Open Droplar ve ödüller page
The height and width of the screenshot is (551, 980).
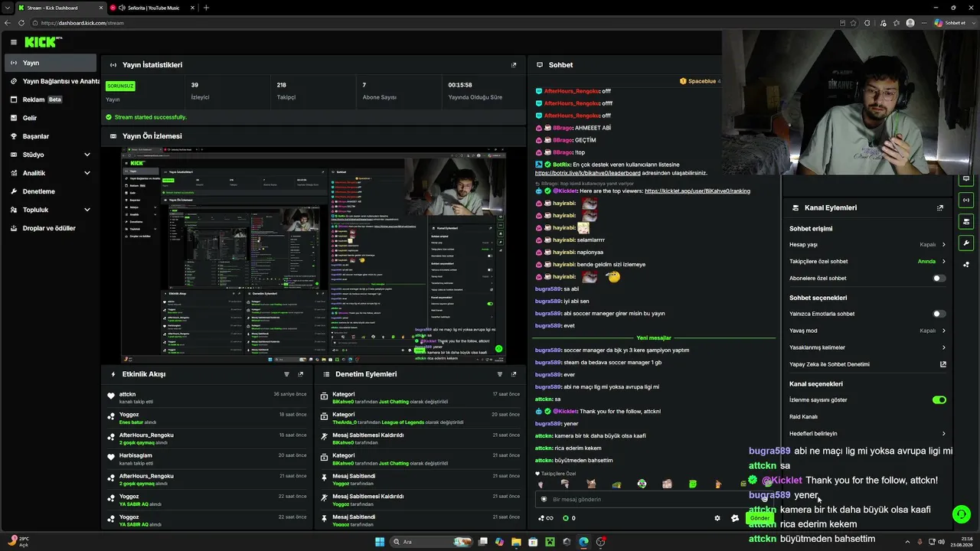pos(51,228)
